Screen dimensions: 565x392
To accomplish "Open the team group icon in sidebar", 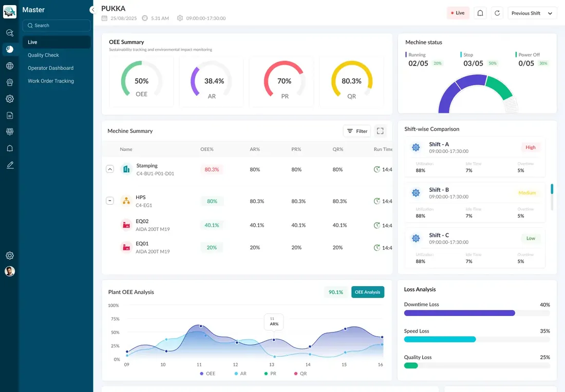I will pos(10,132).
